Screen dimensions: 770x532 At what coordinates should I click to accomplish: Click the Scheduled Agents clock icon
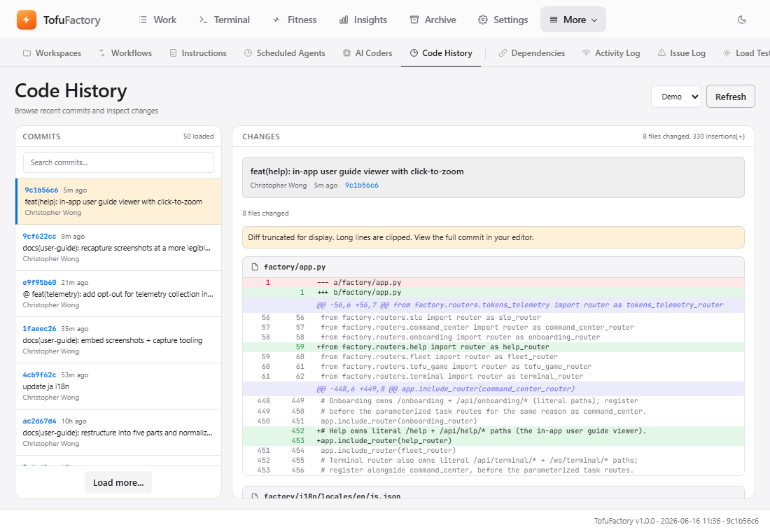point(248,53)
